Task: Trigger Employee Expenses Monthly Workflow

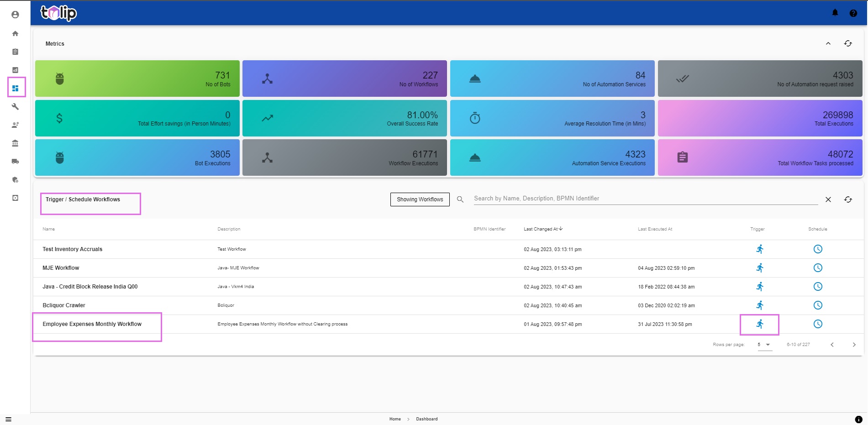Action: click(x=760, y=324)
